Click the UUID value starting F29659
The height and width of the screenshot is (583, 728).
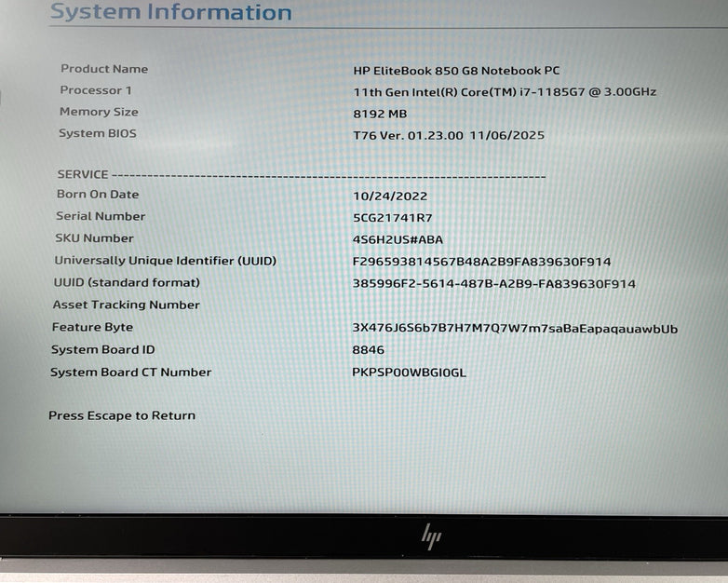pos(481,262)
